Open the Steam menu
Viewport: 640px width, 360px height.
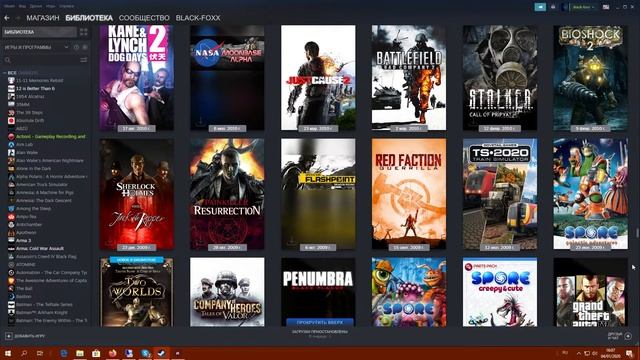coord(9,6)
